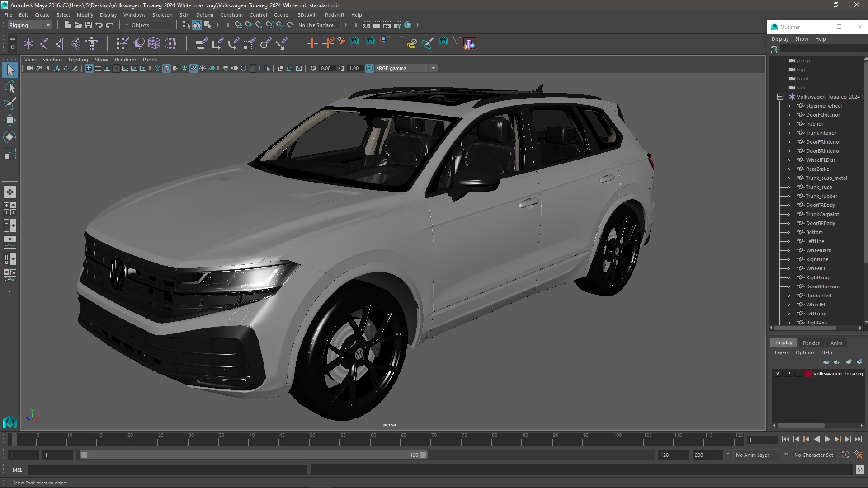
Task: Open the Redshift menu
Action: pos(335,15)
